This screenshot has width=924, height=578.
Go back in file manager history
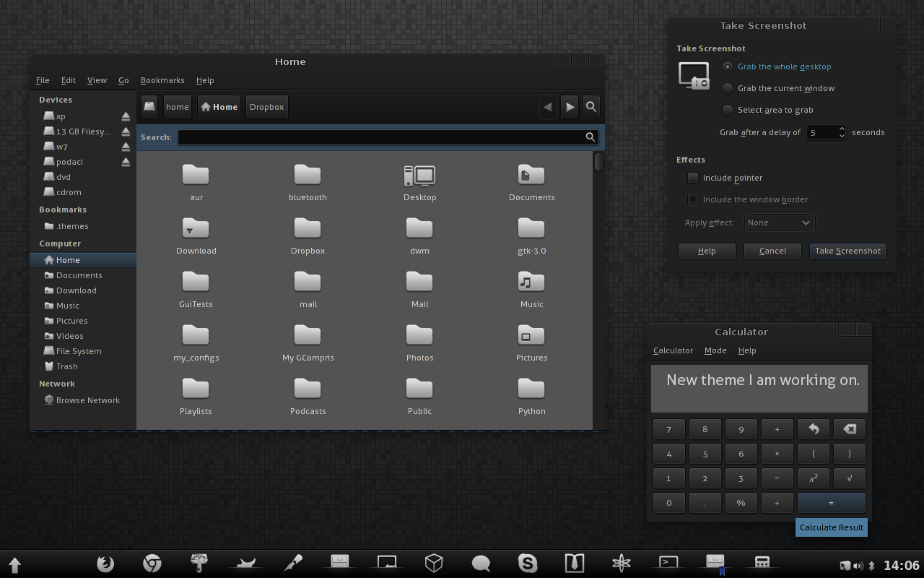[x=548, y=107]
